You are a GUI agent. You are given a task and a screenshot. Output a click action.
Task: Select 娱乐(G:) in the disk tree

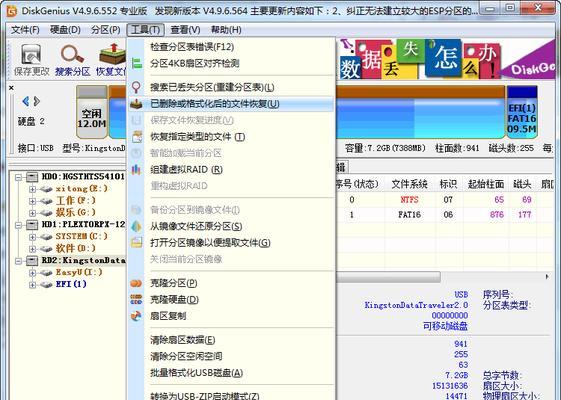(75, 213)
